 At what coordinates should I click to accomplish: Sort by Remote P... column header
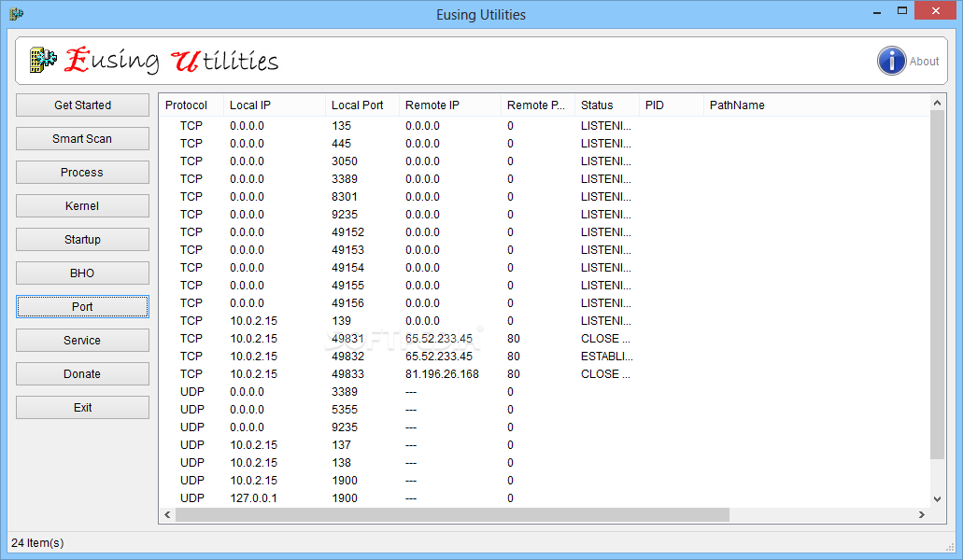(x=537, y=105)
